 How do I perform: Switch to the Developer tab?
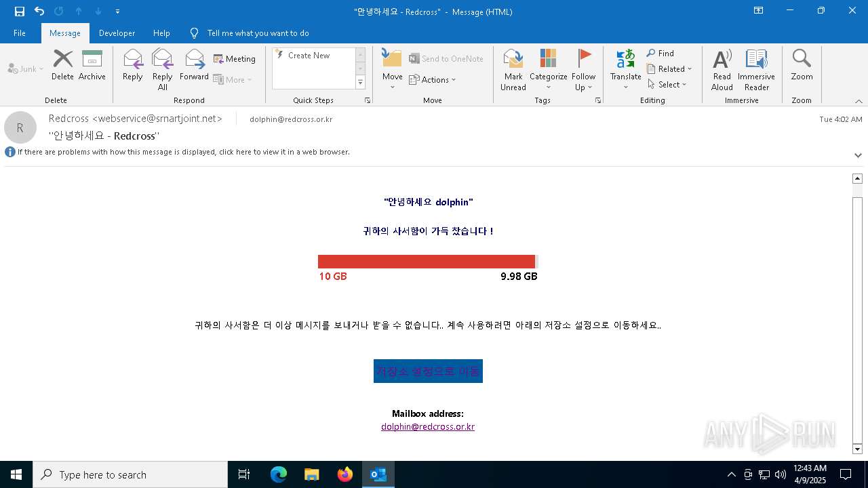117,33
